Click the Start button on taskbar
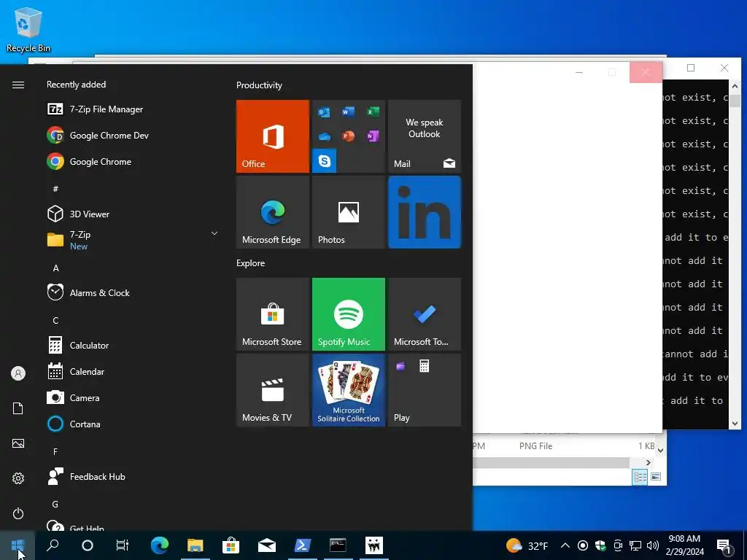The image size is (747, 560). 18,545
